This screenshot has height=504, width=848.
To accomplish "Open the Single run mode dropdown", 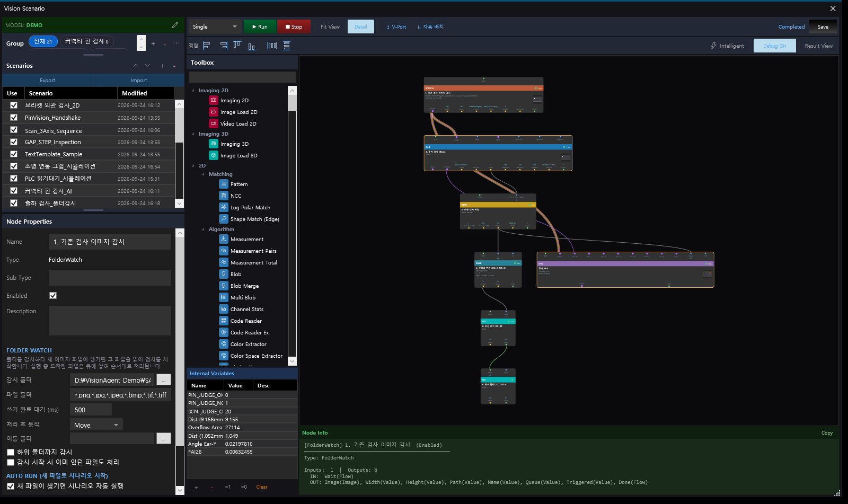I will [x=215, y=26].
